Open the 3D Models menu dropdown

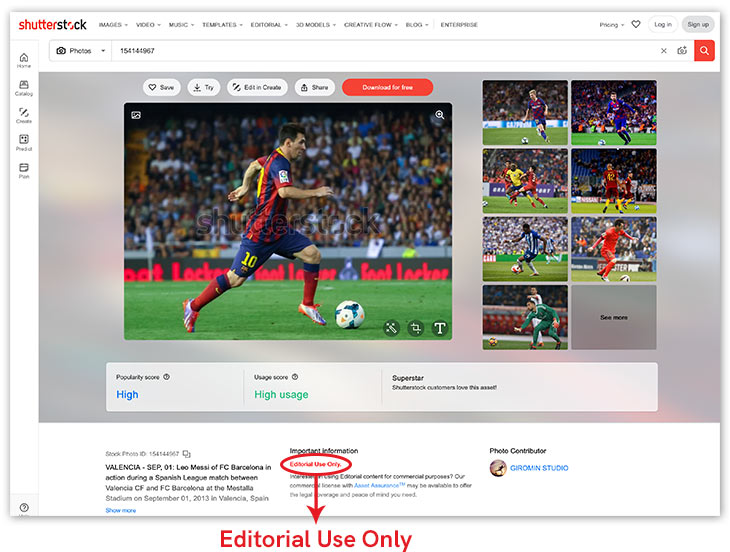316,25
